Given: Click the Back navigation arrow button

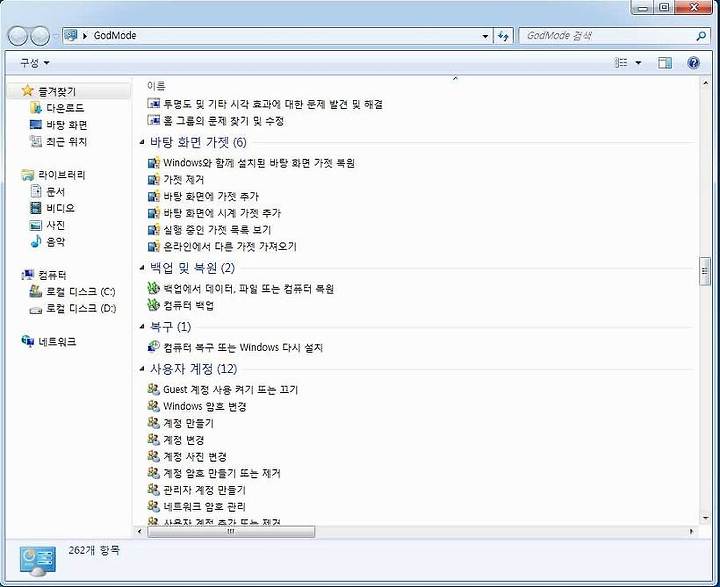Looking at the screenshot, I should (x=17, y=36).
